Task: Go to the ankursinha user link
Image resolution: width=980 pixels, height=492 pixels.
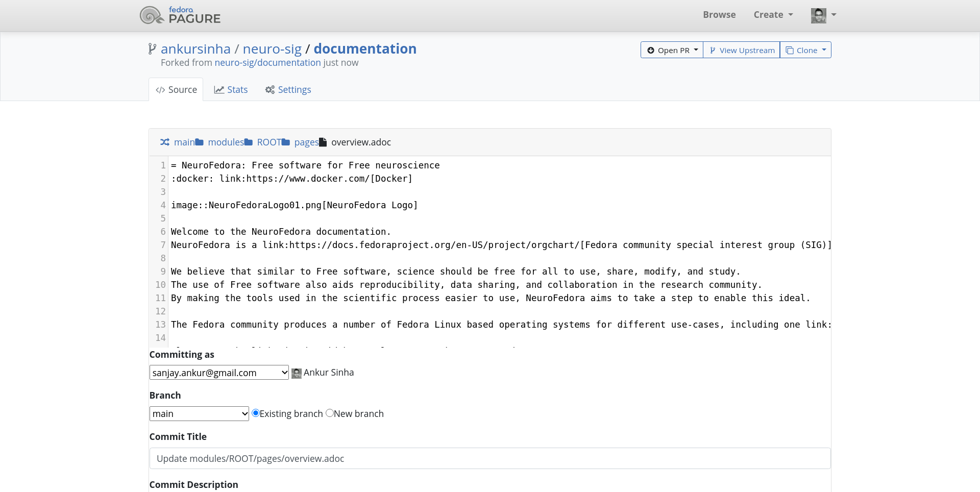Action: pos(195,49)
